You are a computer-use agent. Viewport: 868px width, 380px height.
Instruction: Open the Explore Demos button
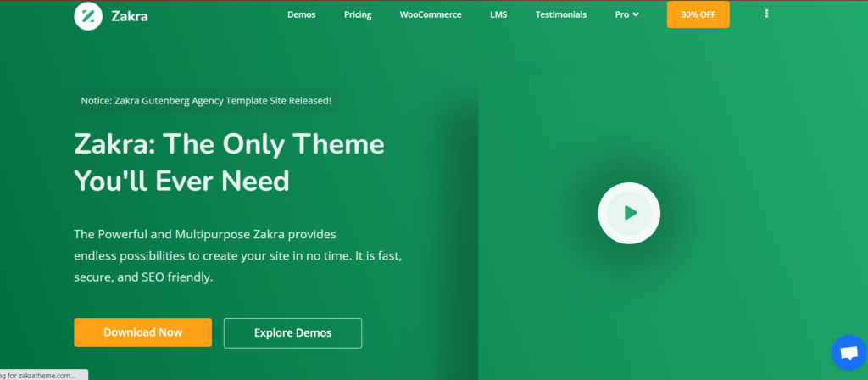292,332
